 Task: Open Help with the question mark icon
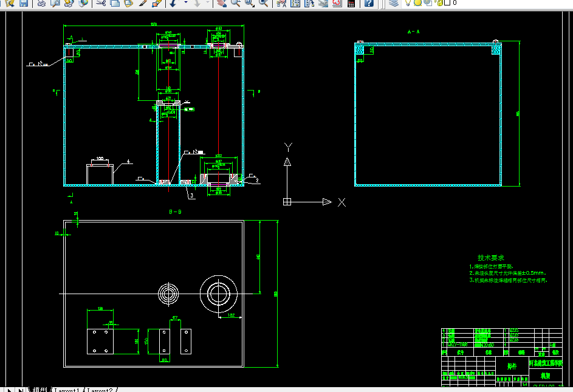tap(369, 3)
